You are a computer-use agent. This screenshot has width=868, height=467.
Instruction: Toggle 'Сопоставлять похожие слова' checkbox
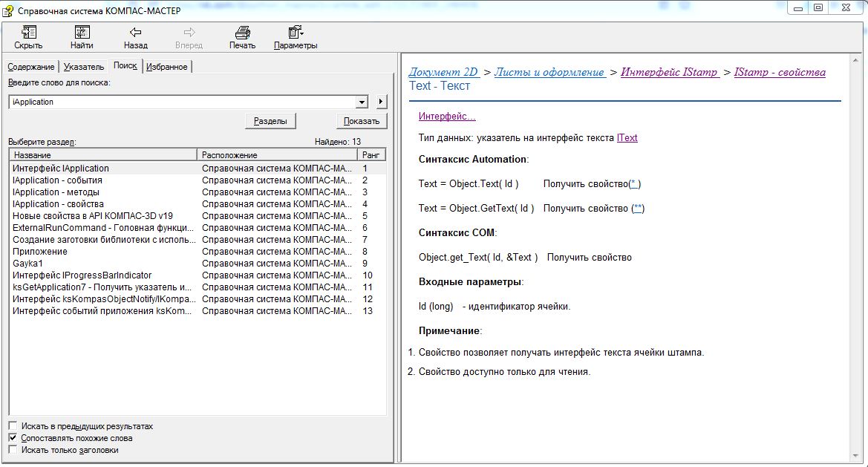pos(13,438)
